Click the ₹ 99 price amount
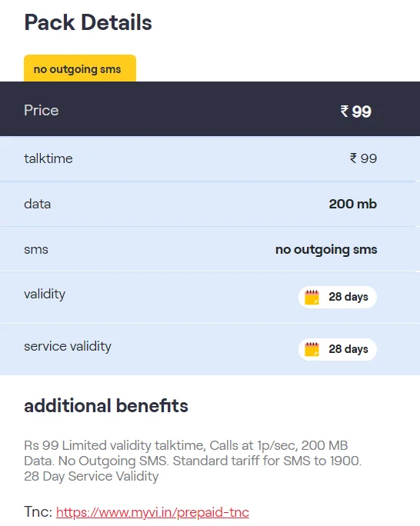 [x=355, y=111]
